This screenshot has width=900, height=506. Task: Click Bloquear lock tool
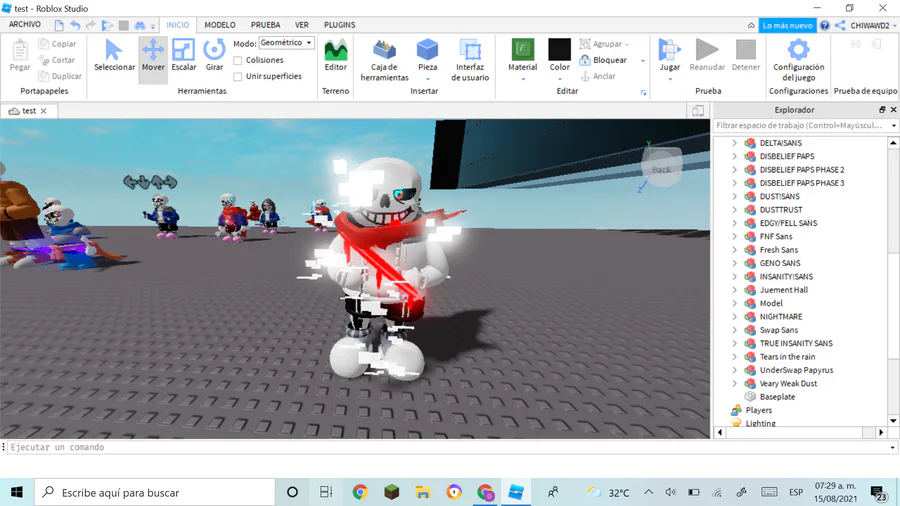(603, 60)
